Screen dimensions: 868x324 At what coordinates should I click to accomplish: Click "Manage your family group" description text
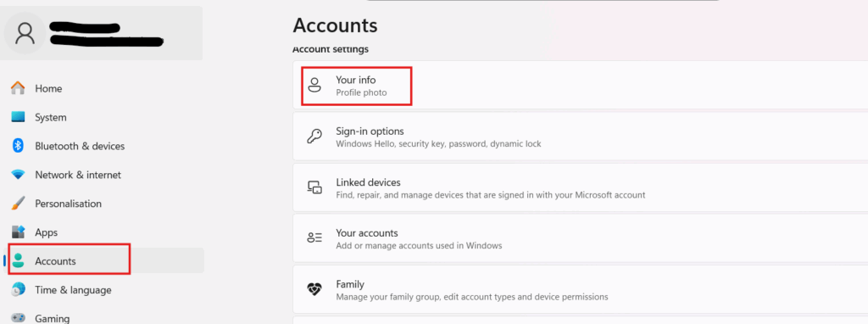pyautogui.click(x=472, y=297)
